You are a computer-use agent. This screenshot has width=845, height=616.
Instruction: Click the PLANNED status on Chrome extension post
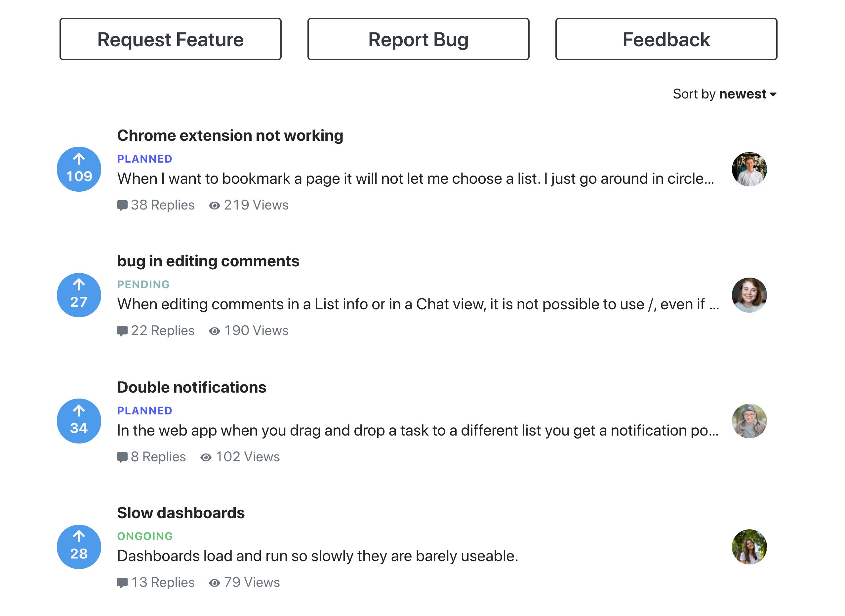click(144, 159)
